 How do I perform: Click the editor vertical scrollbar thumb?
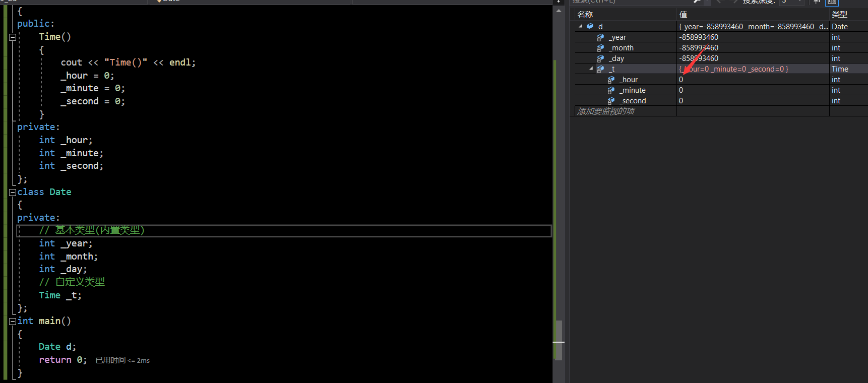(559, 340)
